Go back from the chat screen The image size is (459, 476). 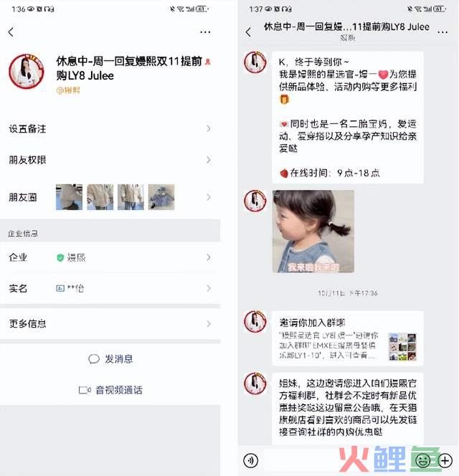click(x=248, y=32)
